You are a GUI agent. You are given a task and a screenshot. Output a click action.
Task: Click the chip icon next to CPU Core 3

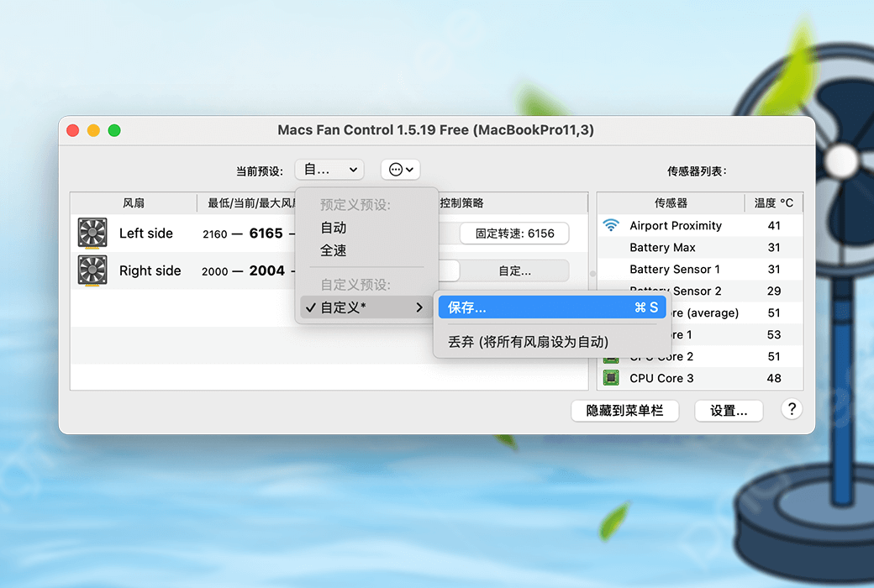612,378
